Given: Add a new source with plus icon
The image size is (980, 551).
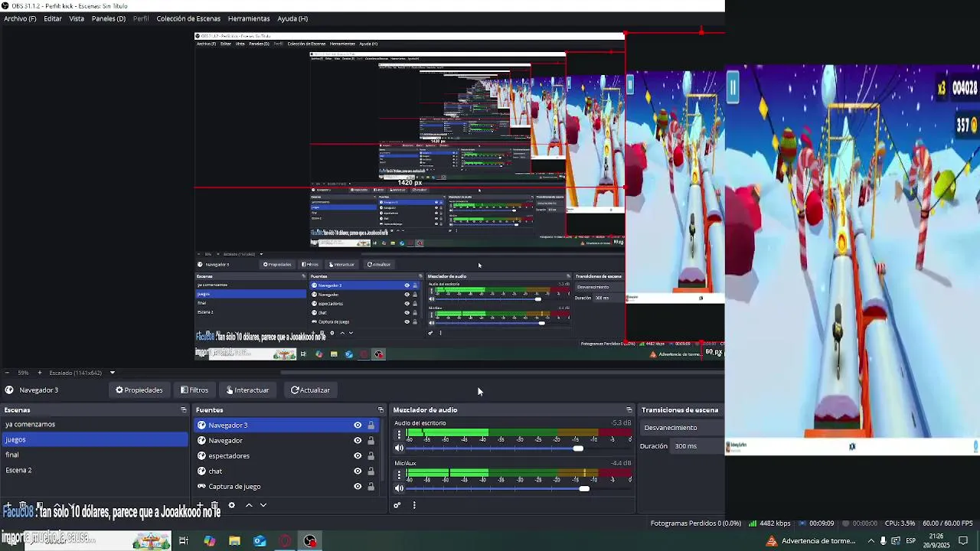Looking at the screenshot, I should click(201, 505).
